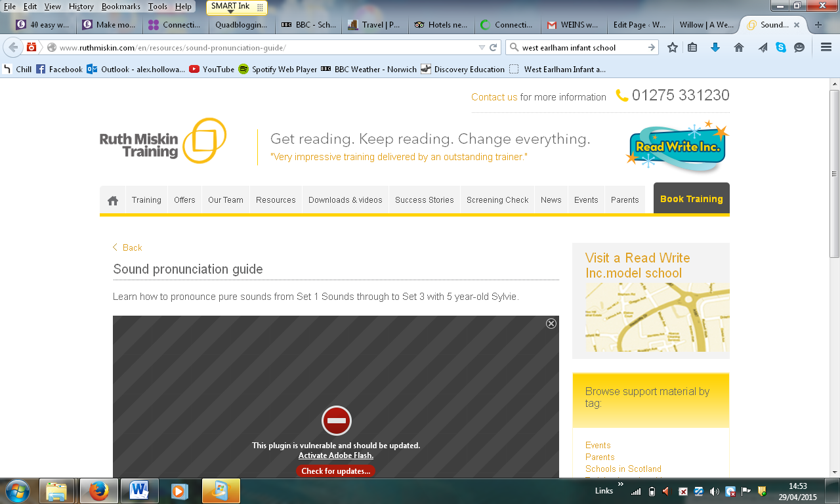
Task: Open the Screening Check navigation item
Action: [497, 200]
